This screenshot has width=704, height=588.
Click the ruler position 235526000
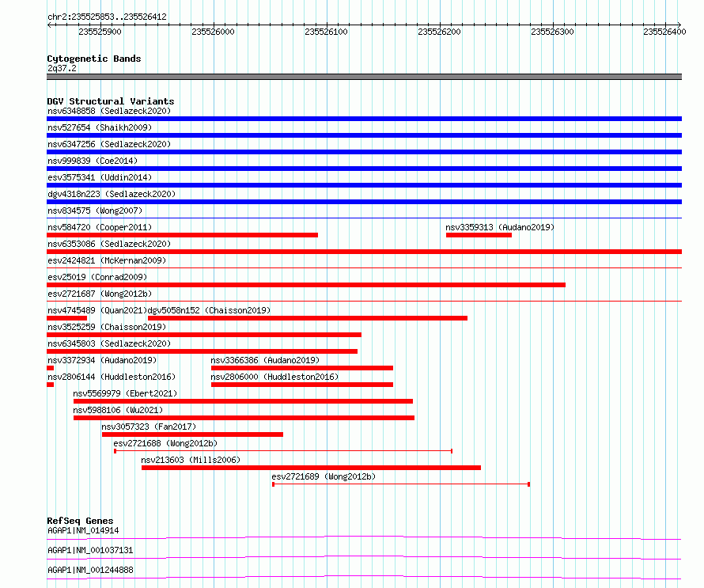click(x=214, y=32)
